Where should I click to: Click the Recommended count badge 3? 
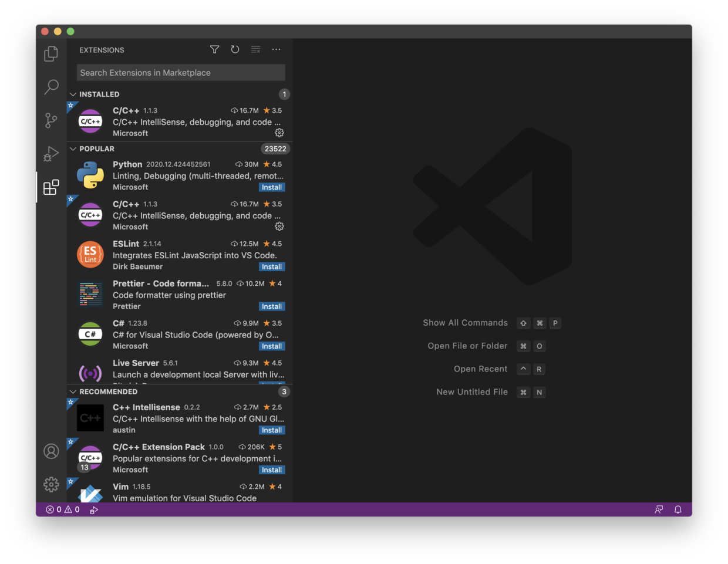284,391
